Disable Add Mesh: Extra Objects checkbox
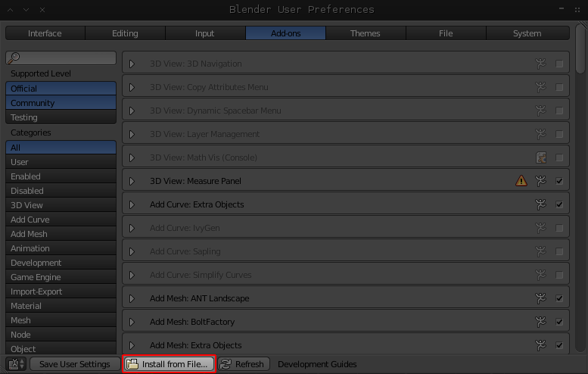Screen dimensions: 588x374 point(559,345)
